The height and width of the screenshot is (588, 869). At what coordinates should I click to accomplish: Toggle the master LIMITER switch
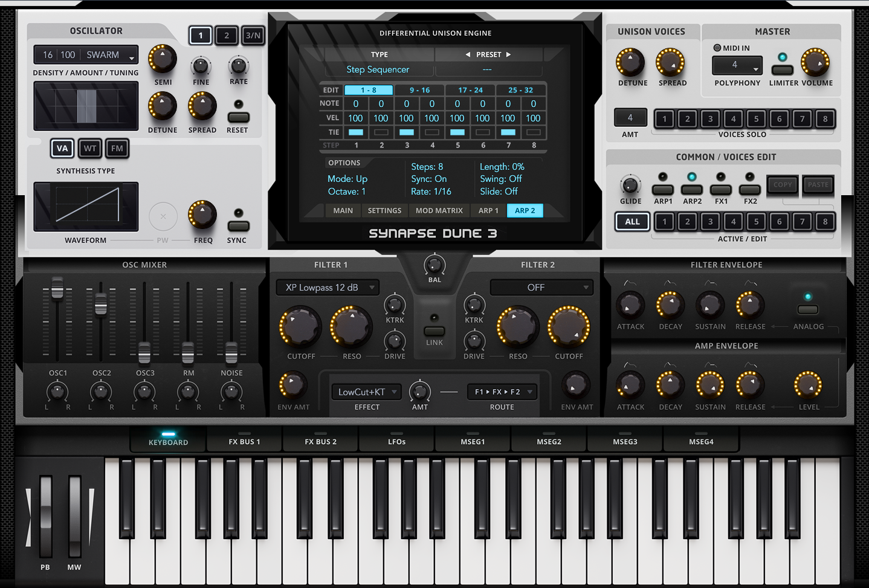(x=783, y=71)
